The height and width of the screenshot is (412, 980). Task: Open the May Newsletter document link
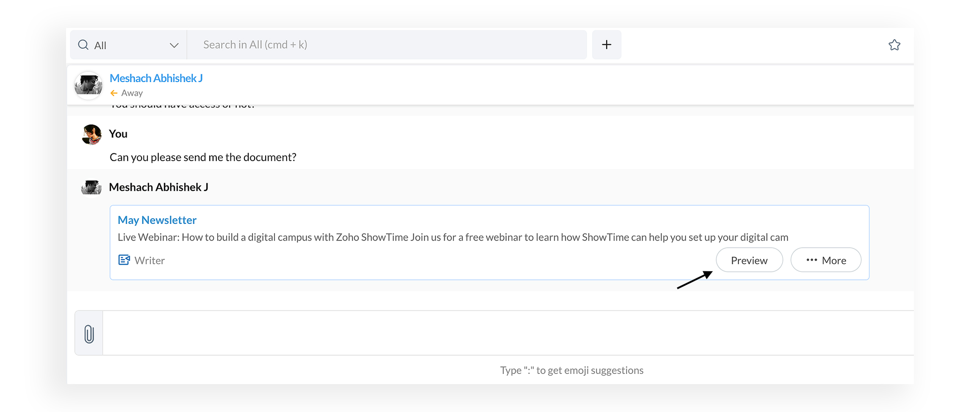pos(157,220)
